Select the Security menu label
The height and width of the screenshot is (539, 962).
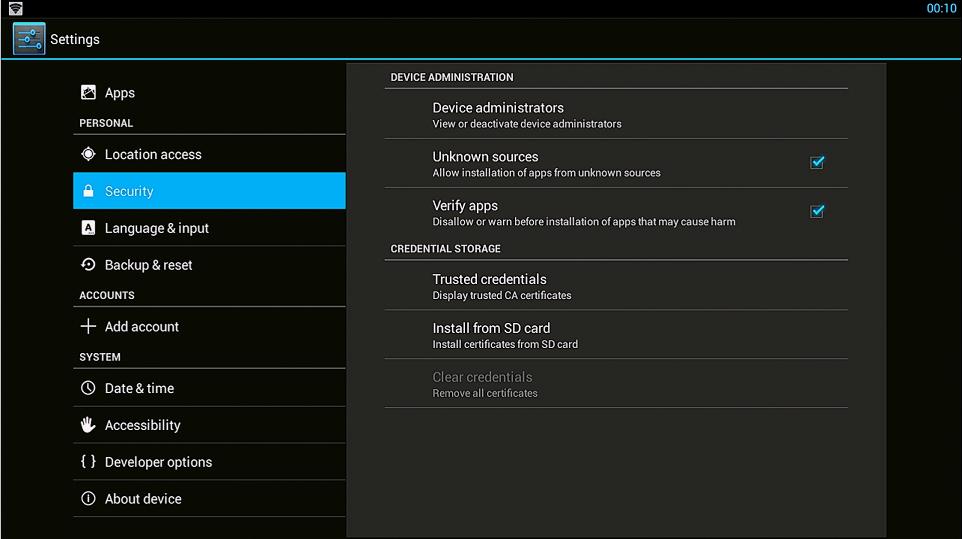coord(129,191)
